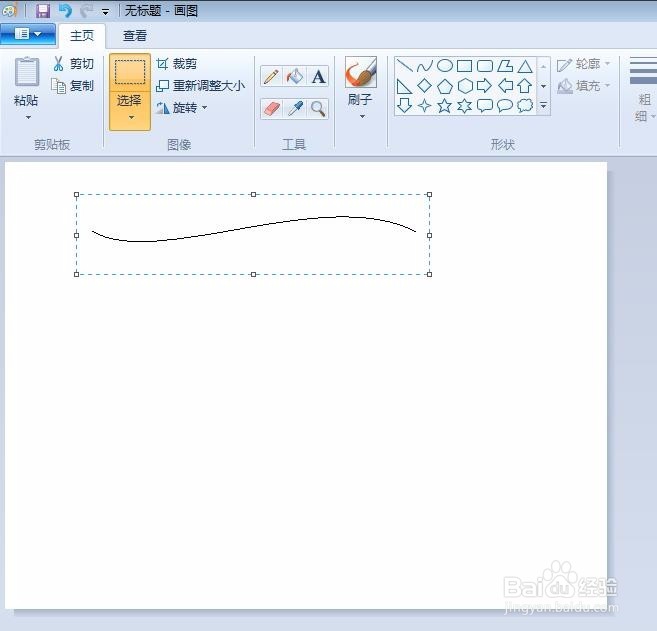
Task: Select the Triangle shape
Action: click(x=525, y=66)
